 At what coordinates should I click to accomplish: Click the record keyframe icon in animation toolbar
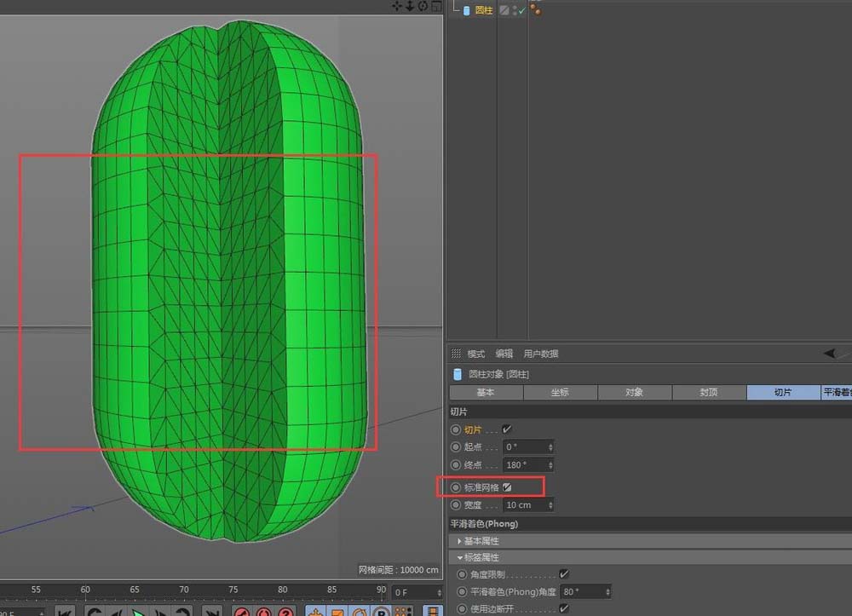(x=243, y=612)
